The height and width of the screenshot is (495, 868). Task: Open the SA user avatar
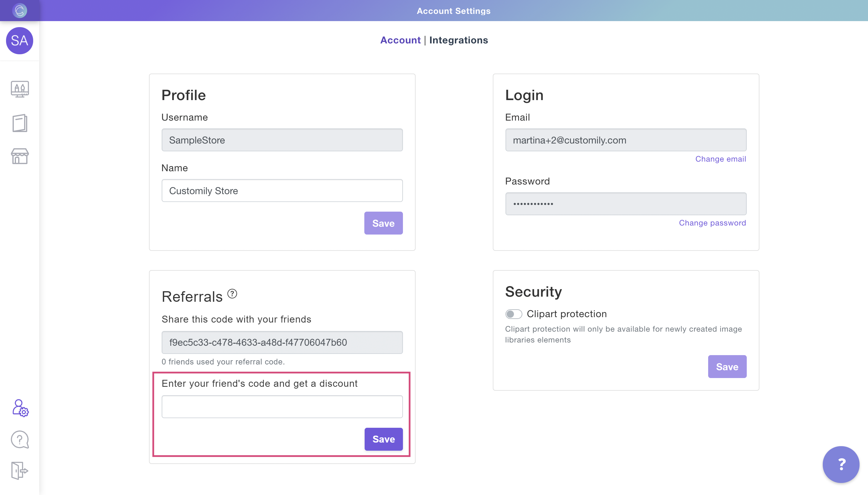(x=19, y=41)
